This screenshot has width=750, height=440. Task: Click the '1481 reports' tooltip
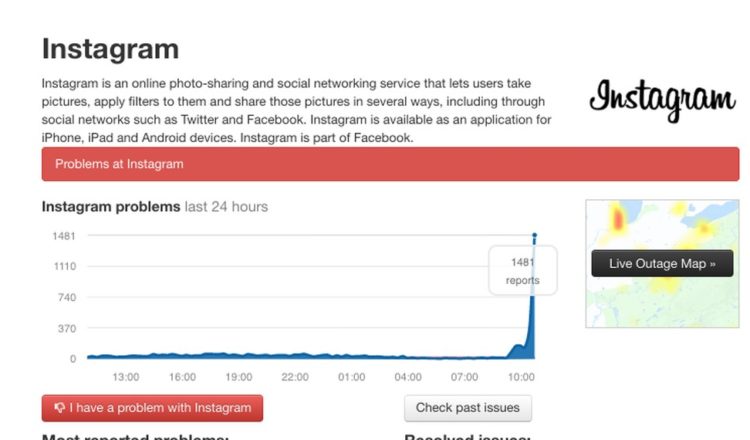[523, 271]
